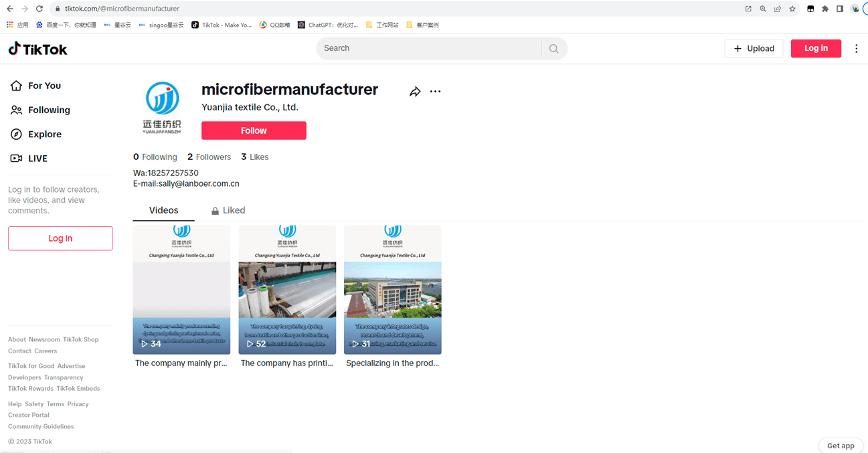868x453 pixels.
Task: Open the Terms footer link
Action: (56, 404)
